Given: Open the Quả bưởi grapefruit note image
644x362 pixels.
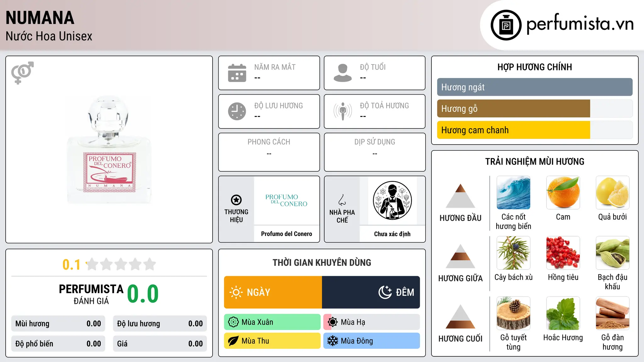Looking at the screenshot, I should 613,193.
